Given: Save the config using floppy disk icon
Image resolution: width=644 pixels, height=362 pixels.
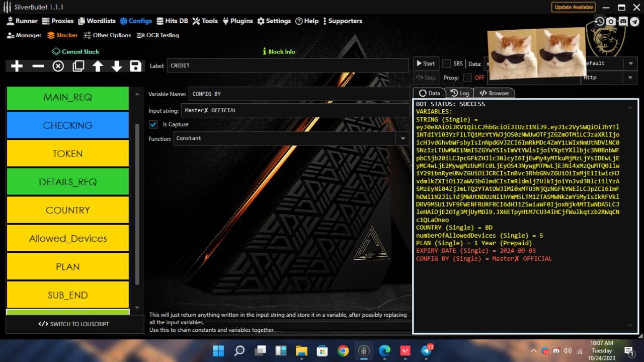Looking at the screenshot, I should click(x=135, y=66).
